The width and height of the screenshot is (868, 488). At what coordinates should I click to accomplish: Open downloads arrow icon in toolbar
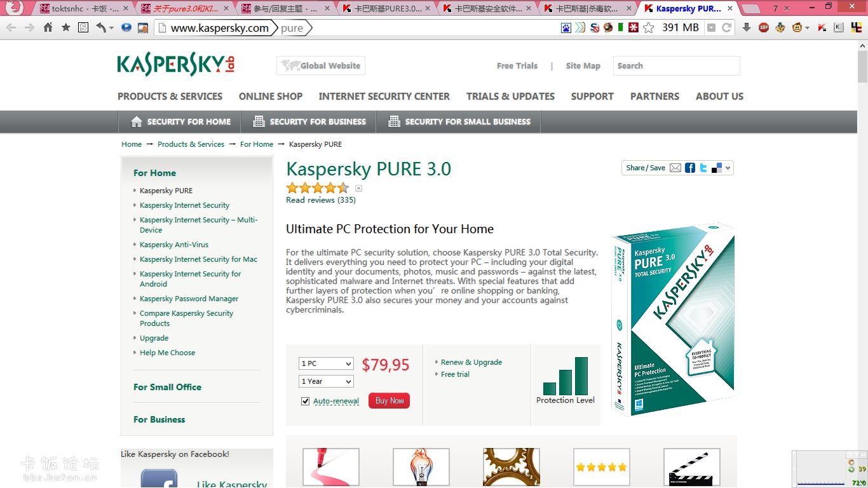tap(747, 28)
